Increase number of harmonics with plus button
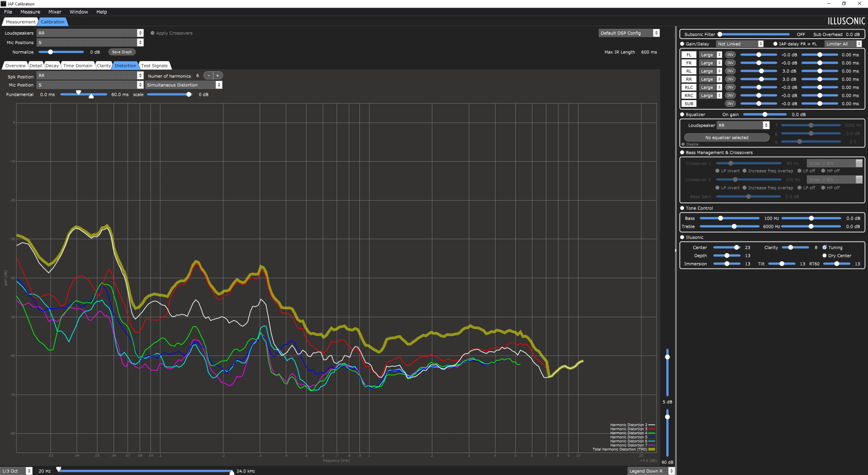868x475 pixels. [218, 75]
